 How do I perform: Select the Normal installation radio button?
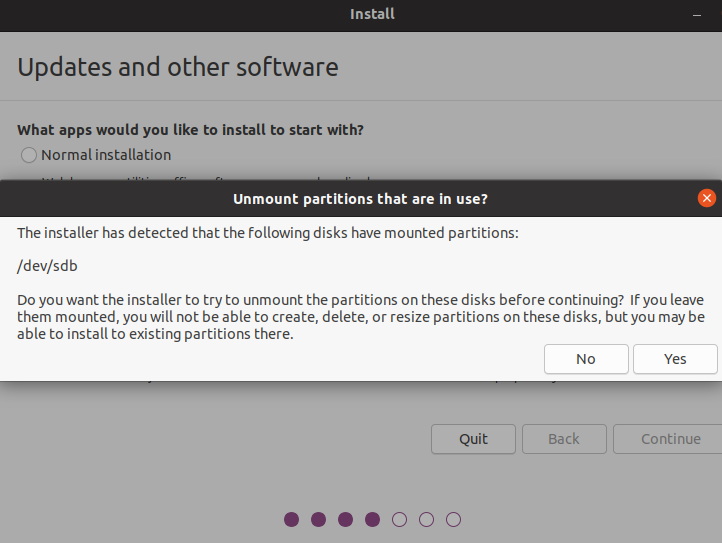(29, 155)
